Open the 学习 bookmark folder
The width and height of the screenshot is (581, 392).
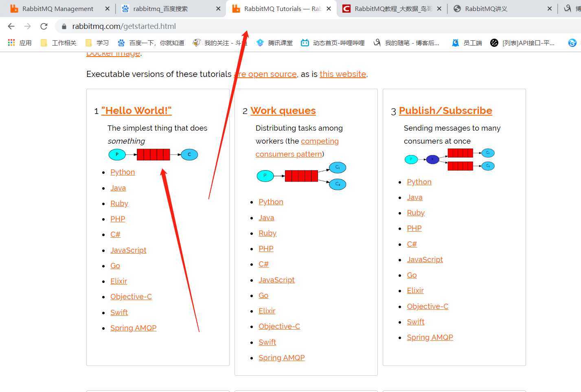click(x=97, y=43)
